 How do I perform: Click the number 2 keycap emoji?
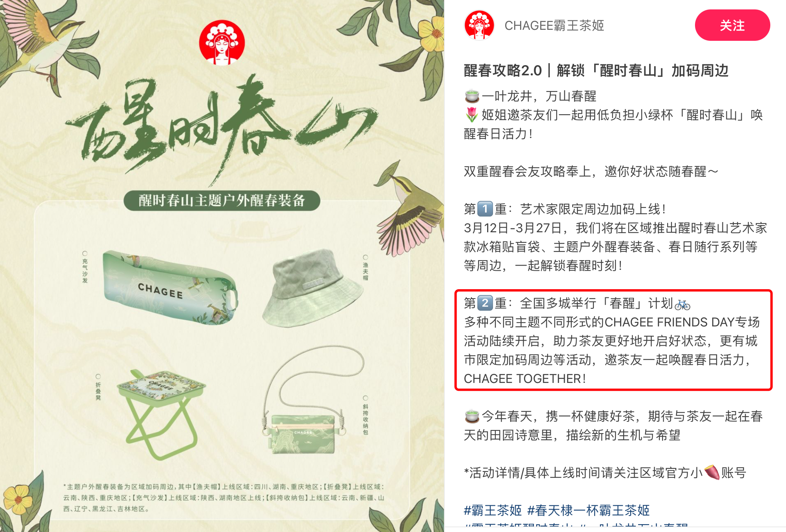(485, 303)
